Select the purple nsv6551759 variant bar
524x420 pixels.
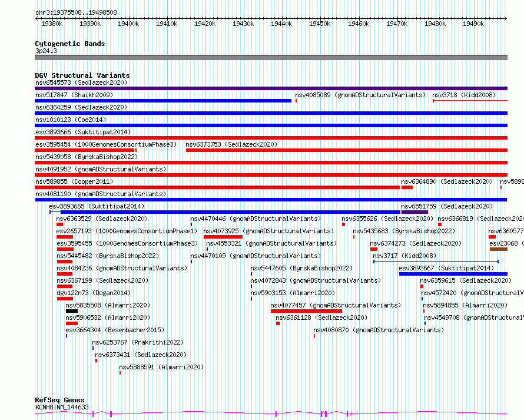[414, 212]
